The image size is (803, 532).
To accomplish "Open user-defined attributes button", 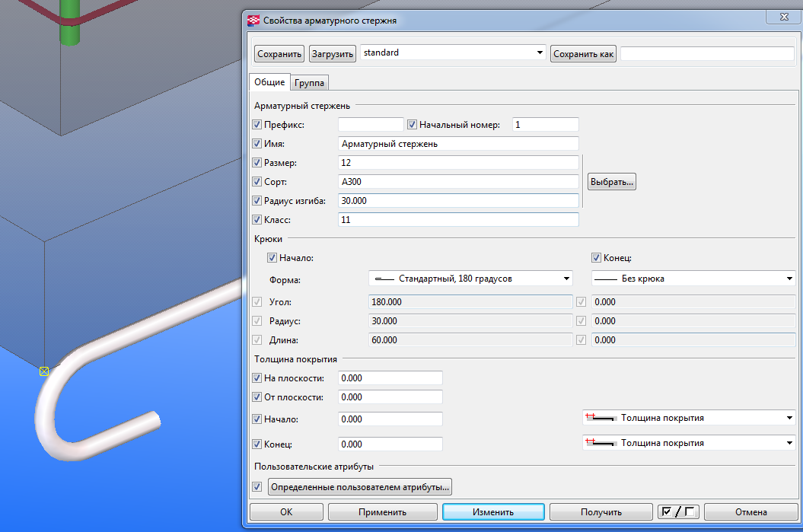I will [361, 486].
